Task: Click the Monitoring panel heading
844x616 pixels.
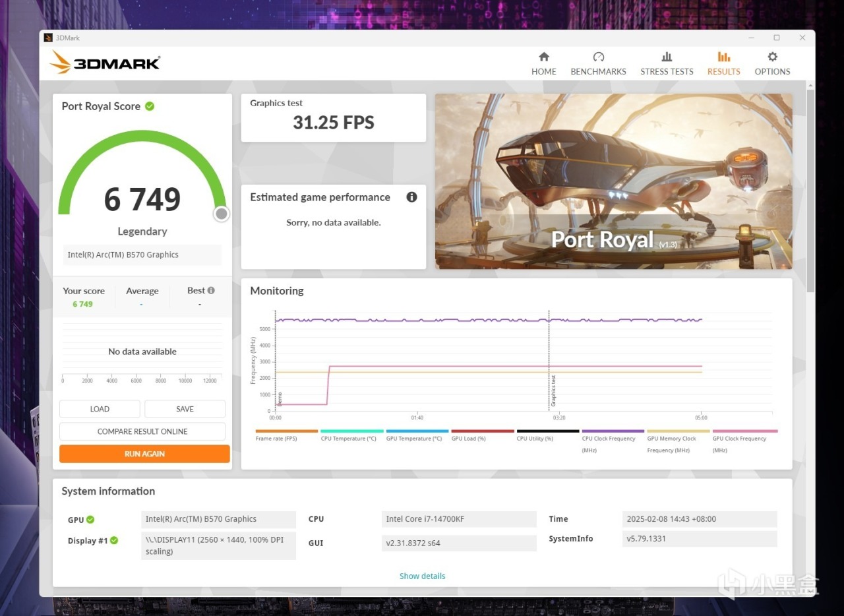Action: click(x=277, y=291)
